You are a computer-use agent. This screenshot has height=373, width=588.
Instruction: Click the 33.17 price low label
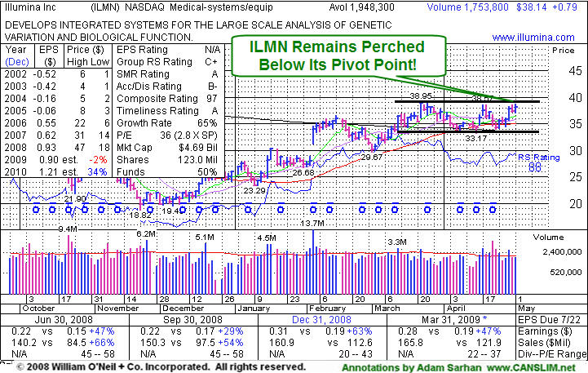point(476,138)
